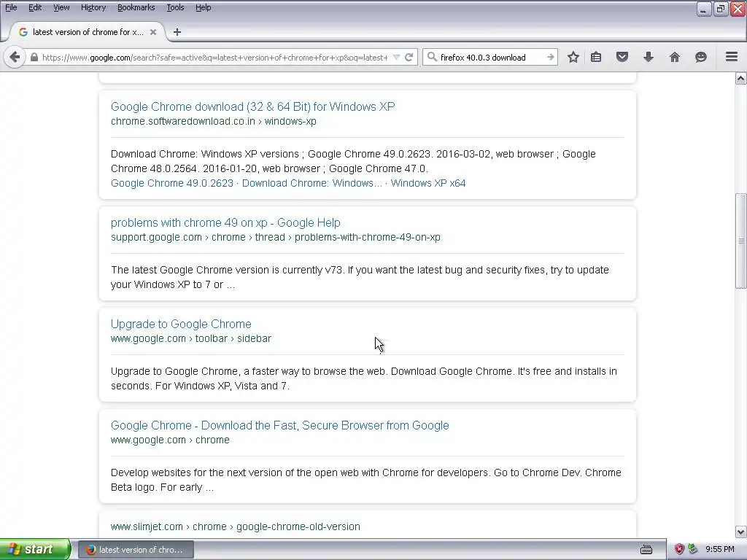Open the View menu
The width and height of the screenshot is (747, 560).
[x=61, y=7]
